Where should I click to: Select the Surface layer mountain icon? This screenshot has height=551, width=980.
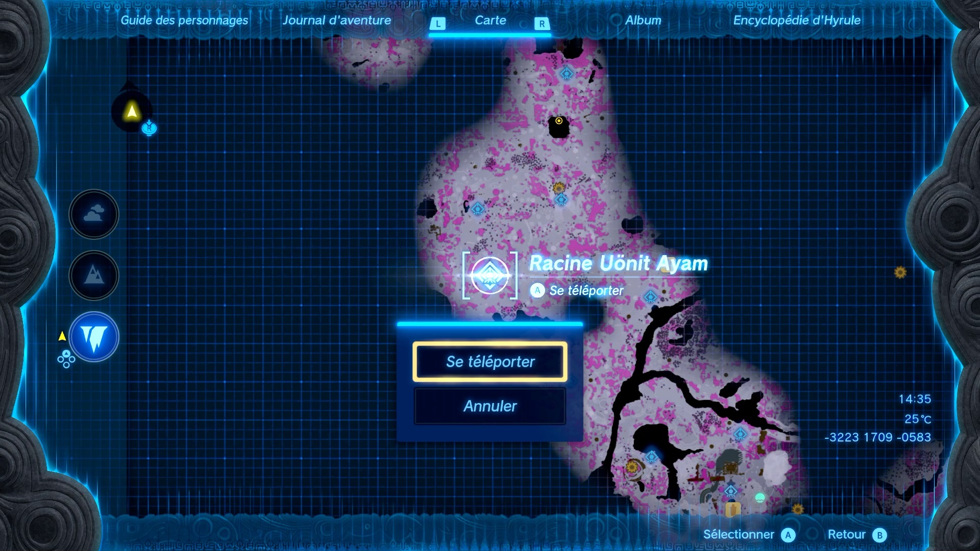94,275
